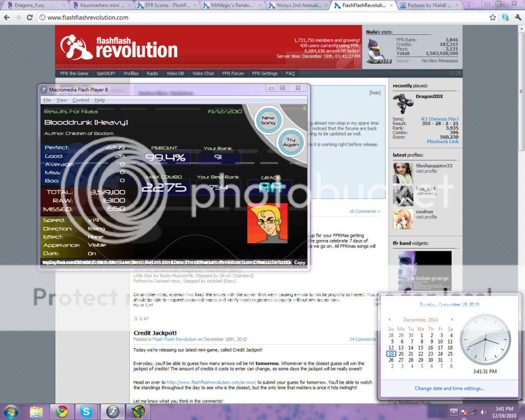This screenshot has width=525, height=420.
Task: Click the address bar URL field
Action: coord(256,17)
